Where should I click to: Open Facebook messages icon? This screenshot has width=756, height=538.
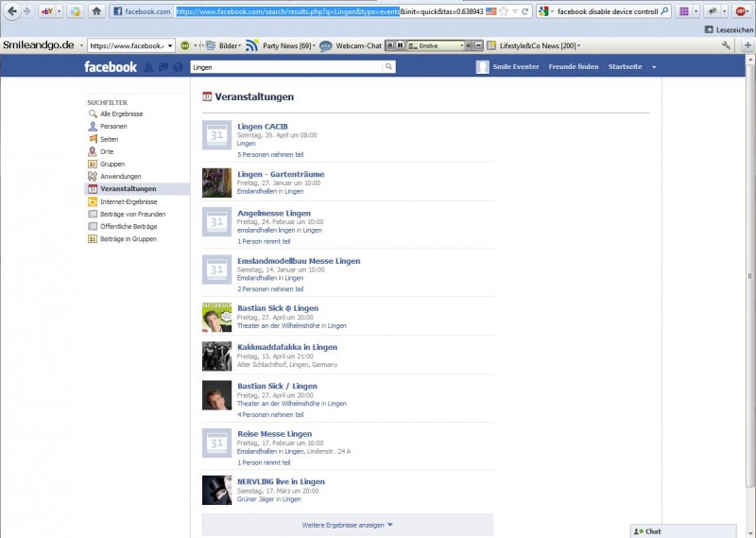[163, 67]
